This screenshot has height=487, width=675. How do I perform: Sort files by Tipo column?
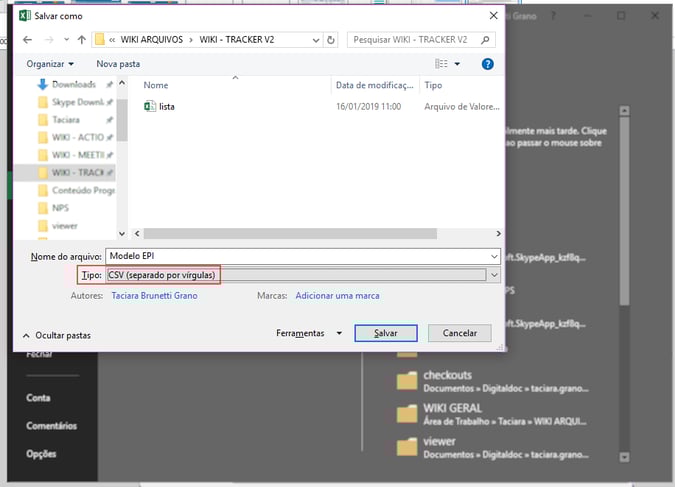coord(433,85)
